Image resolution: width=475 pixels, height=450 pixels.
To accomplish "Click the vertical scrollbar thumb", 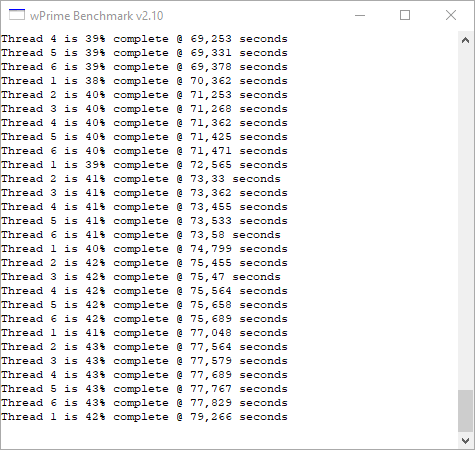I will [465, 411].
